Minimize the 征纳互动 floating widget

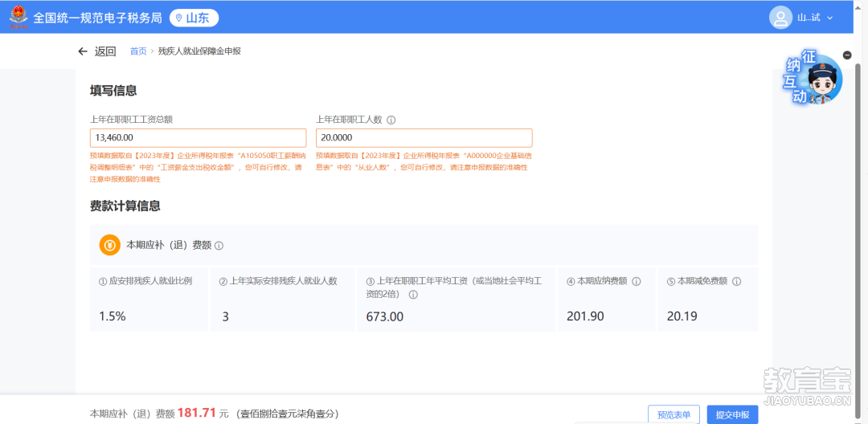click(x=846, y=55)
